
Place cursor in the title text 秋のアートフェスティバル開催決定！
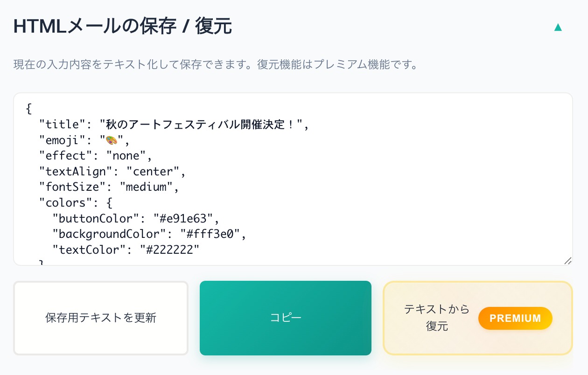pyautogui.click(x=201, y=125)
